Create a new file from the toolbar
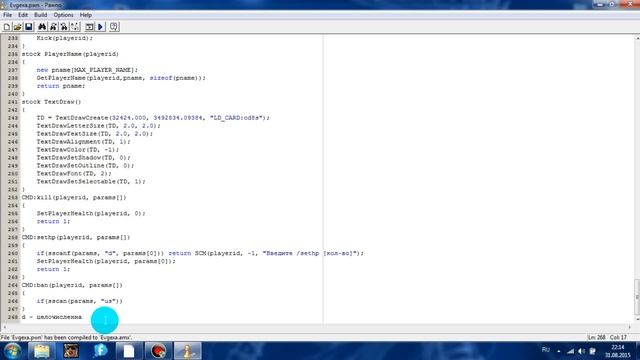Viewport: 640px width, 360px height. tap(7, 27)
